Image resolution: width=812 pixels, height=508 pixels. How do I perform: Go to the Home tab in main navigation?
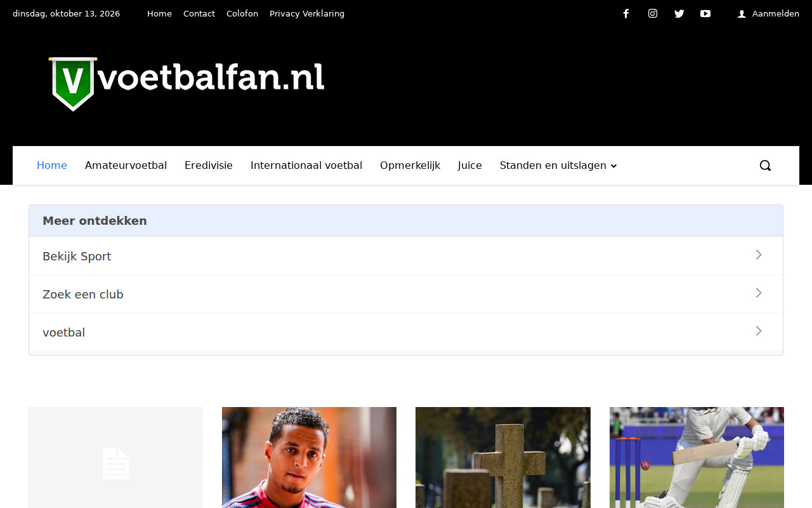tap(52, 166)
